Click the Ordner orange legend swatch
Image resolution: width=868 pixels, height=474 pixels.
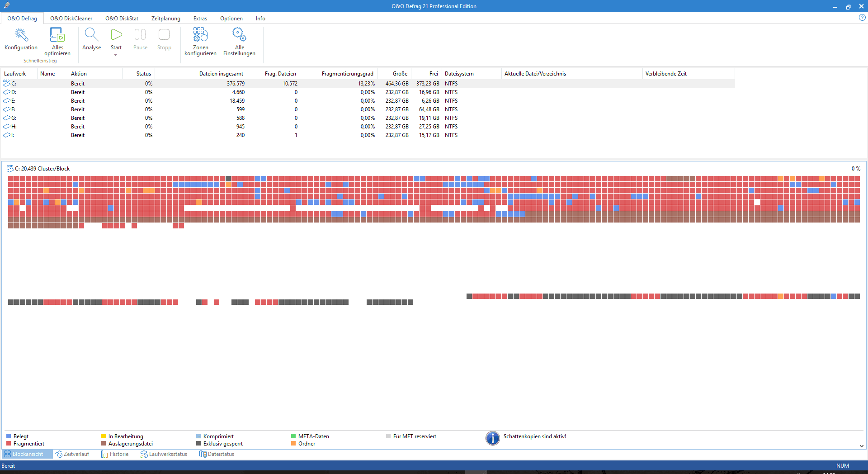coord(293,444)
